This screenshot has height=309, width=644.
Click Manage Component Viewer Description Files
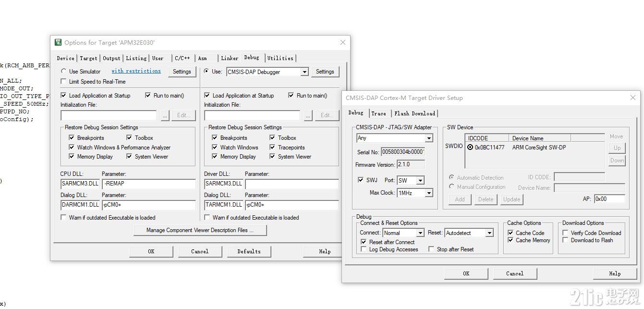[x=200, y=230]
